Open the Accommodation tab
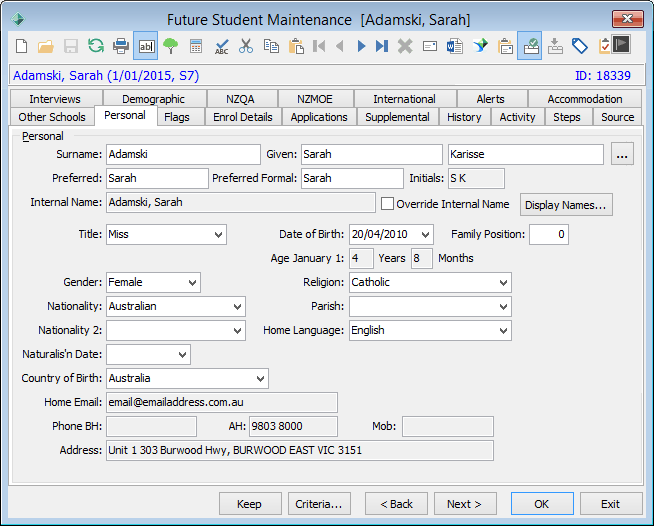This screenshot has height=526, width=654. (585, 99)
